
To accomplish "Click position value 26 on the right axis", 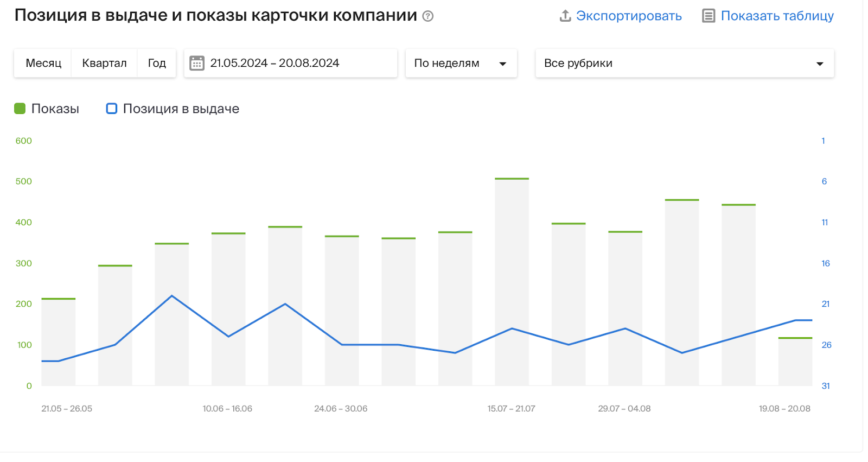I will [x=826, y=345].
